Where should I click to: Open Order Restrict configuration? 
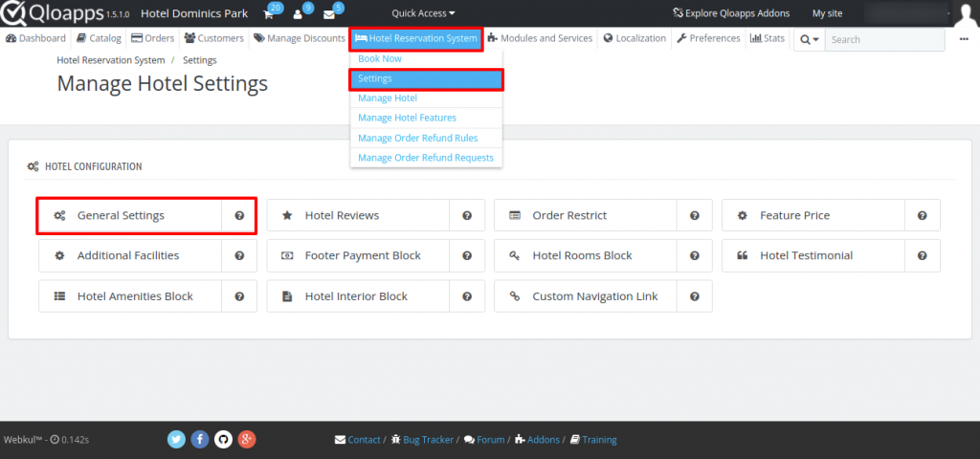(x=586, y=215)
